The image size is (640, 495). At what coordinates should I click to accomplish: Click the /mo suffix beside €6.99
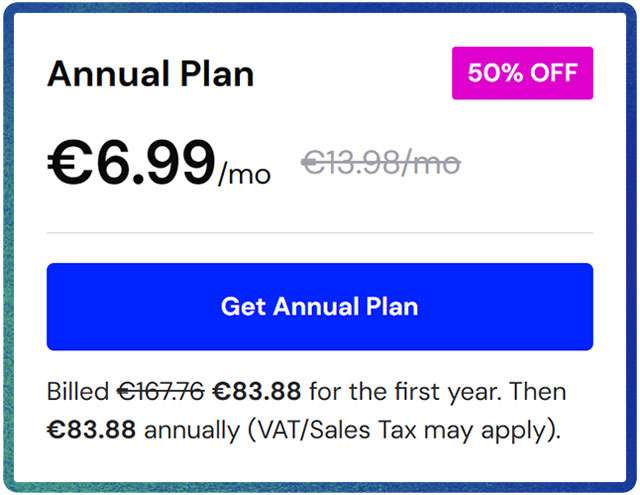245,174
